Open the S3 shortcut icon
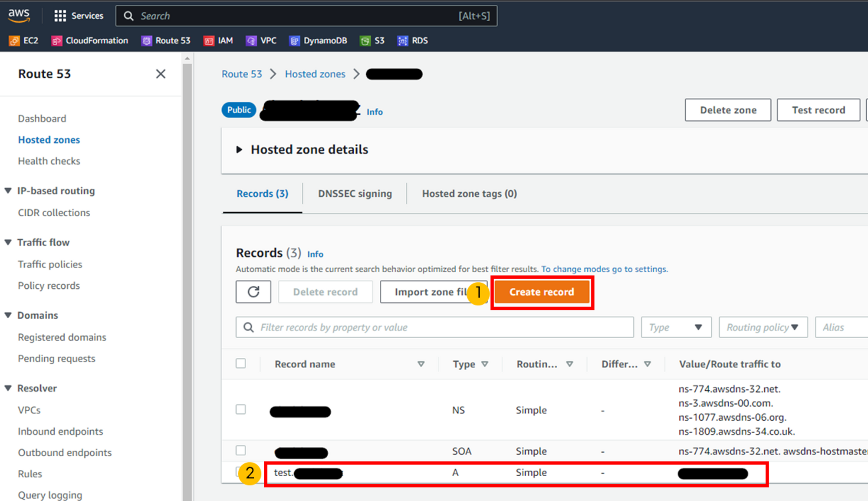This screenshot has height=501, width=868. (365, 41)
